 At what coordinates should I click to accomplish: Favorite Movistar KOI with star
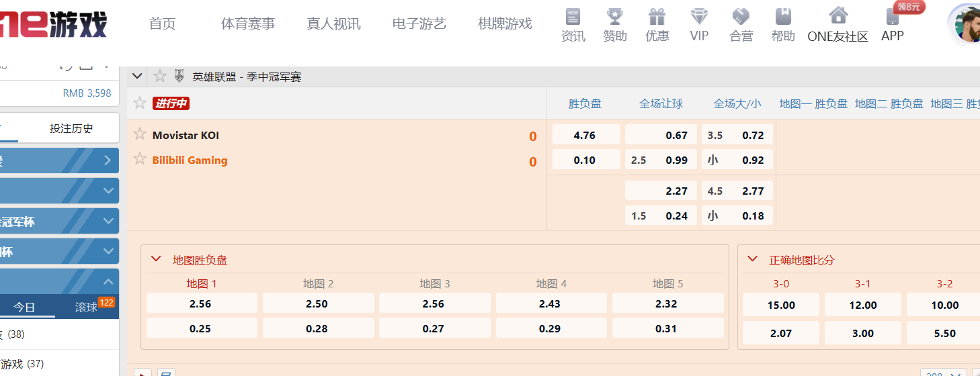coord(140,134)
